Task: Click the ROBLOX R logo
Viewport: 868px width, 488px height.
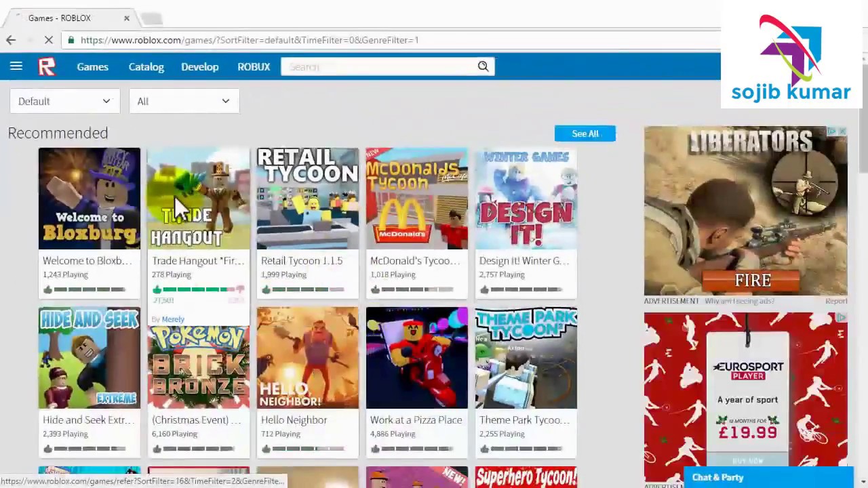Action: (x=46, y=66)
